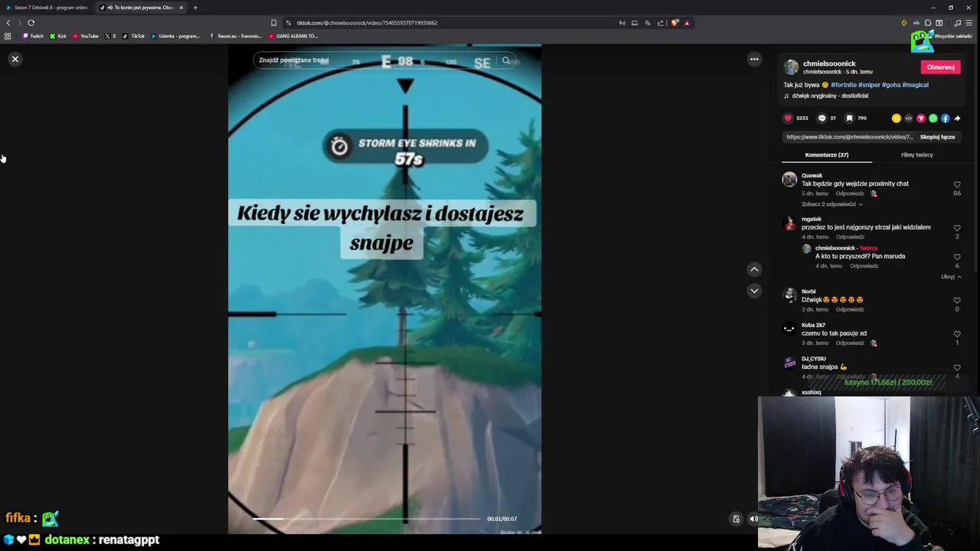This screenshot has height=551, width=980.
Task: Open the browser extensions puzzle icon
Action: point(928,23)
